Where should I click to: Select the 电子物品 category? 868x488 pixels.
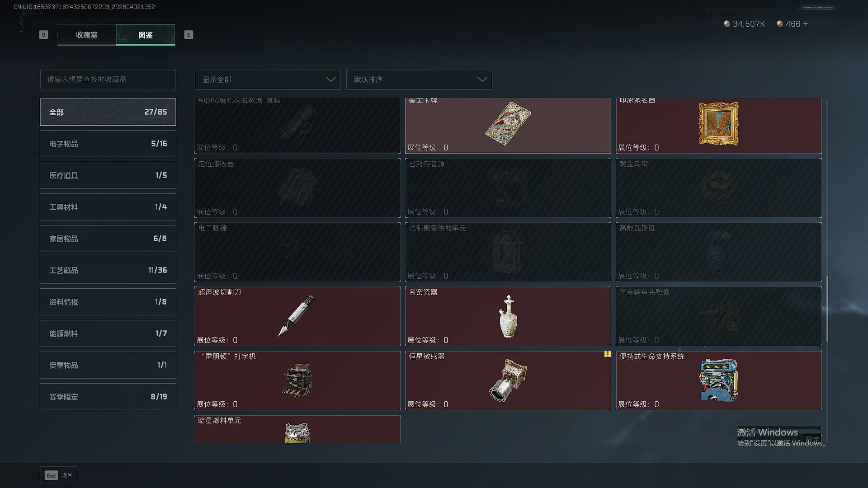pos(108,144)
